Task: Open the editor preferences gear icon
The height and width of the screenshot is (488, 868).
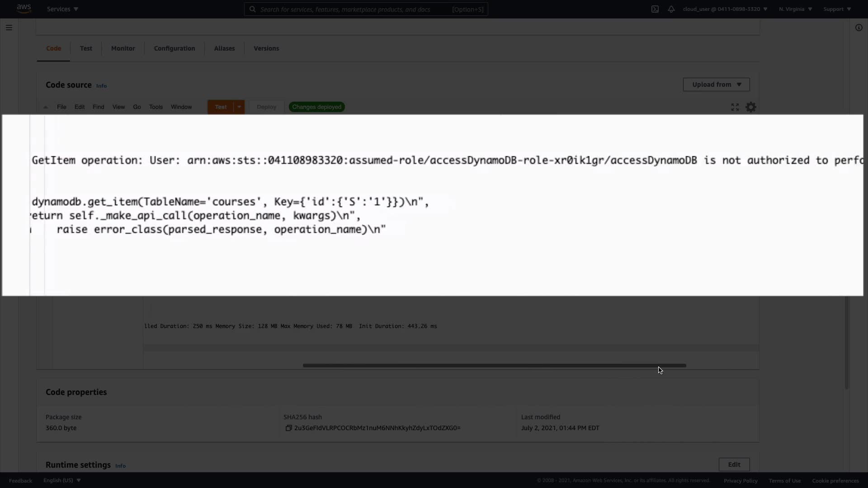Action: click(750, 107)
